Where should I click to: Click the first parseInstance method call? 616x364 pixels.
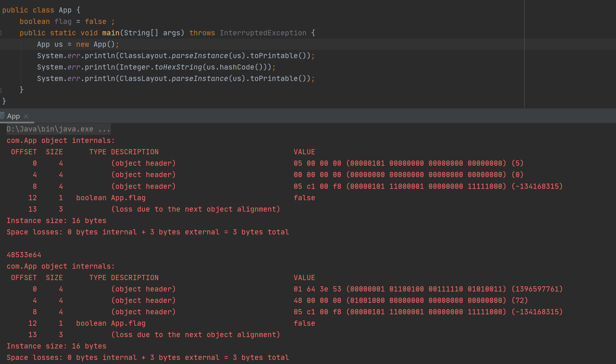tap(200, 56)
